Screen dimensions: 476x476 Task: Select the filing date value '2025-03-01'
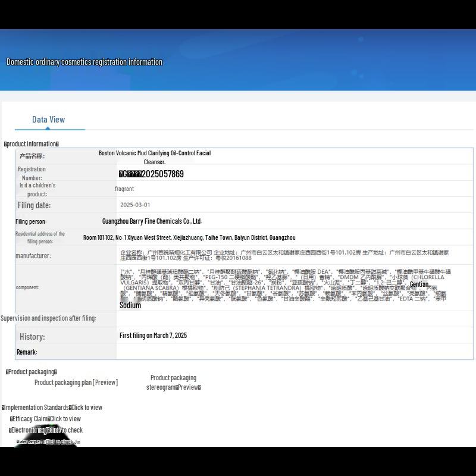tap(135, 205)
